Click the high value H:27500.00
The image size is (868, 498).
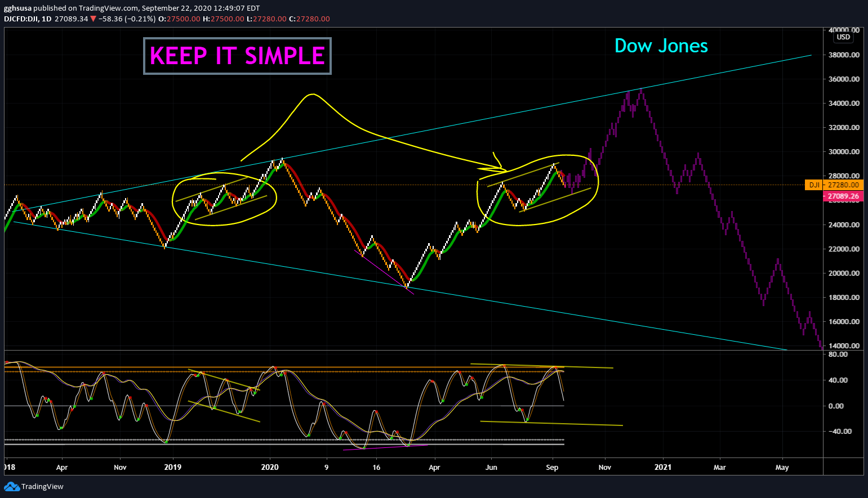coord(224,19)
